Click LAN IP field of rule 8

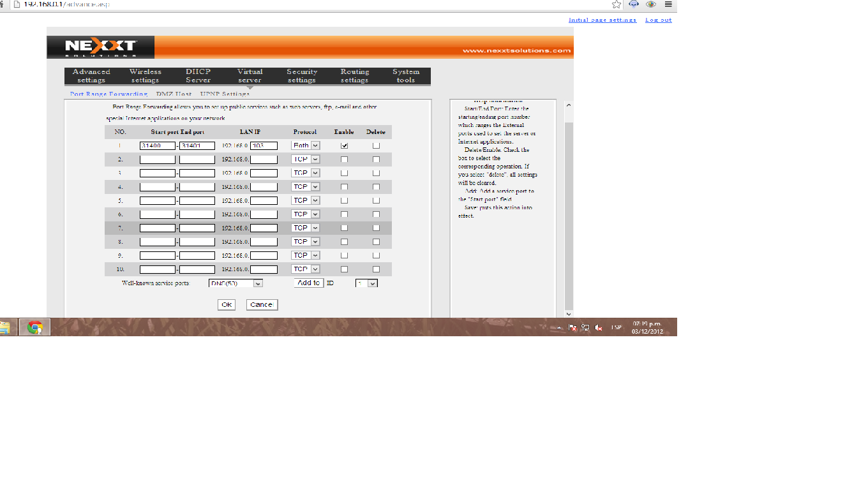click(x=264, y=242)
